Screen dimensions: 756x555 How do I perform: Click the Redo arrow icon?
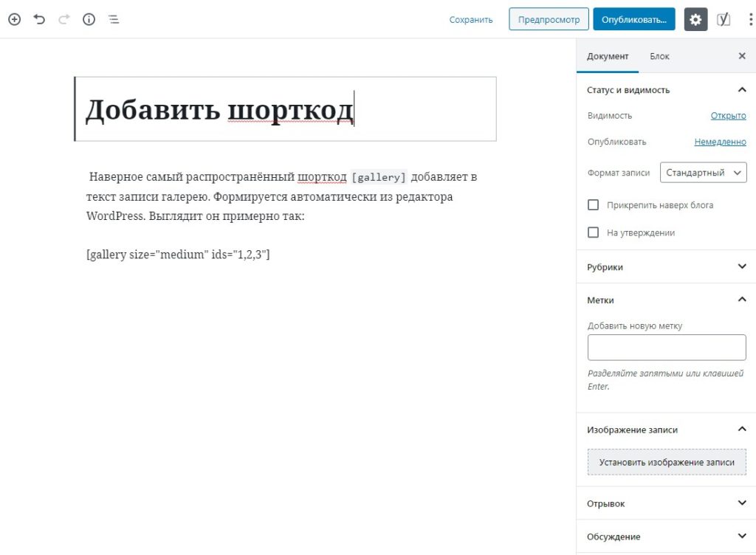(63, 20)
